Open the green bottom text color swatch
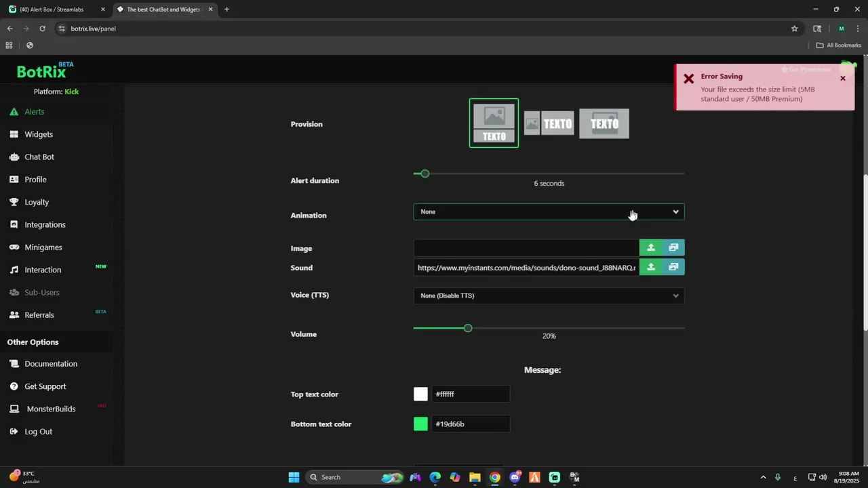Viewport: 868px width, 488px height. coord(421,424)
